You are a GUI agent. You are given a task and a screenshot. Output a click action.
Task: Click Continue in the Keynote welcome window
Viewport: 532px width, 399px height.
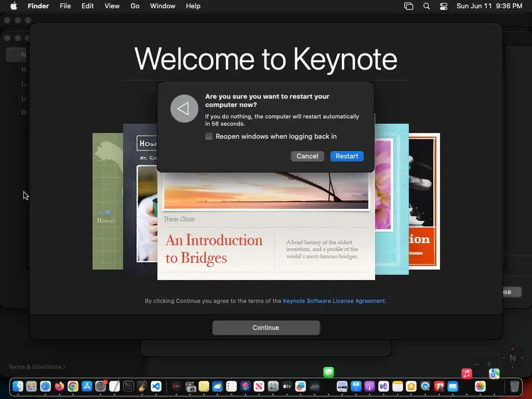[266, 328]
